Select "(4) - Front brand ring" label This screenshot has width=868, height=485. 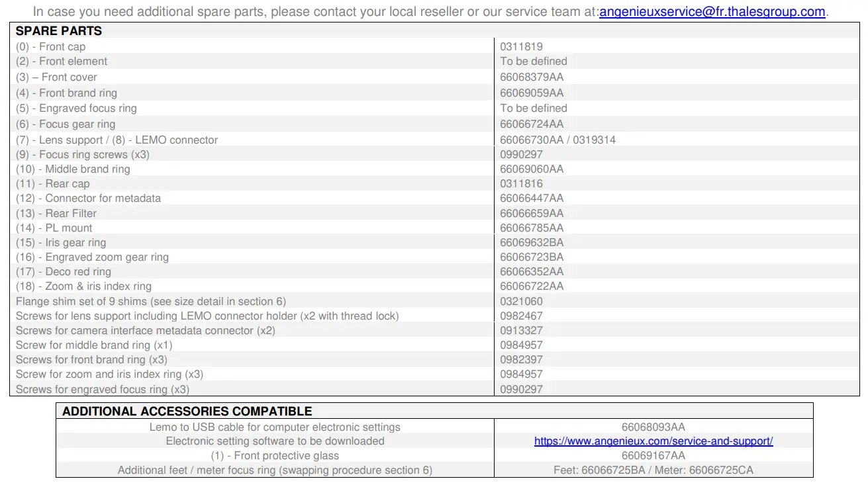(66, 93)
